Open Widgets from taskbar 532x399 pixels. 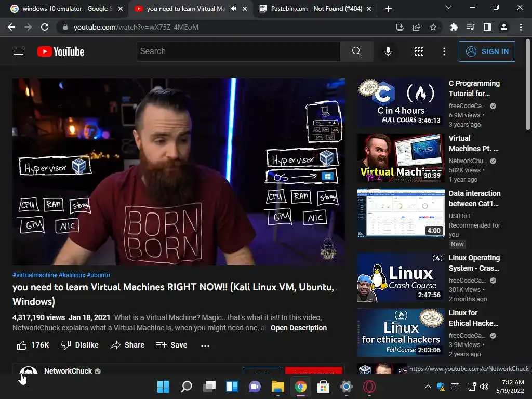(x=232, y=387)
